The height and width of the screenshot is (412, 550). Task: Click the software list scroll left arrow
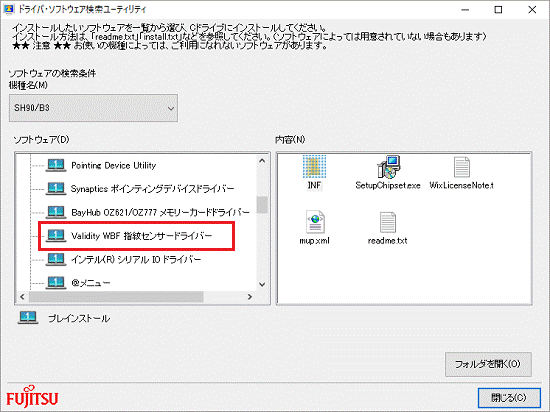coord(22,297)
